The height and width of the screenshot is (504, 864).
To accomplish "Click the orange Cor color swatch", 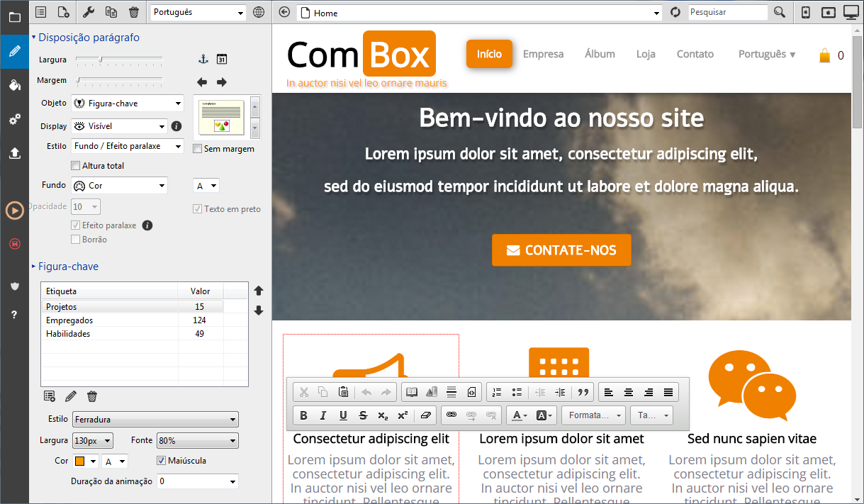I will (80, 461).
